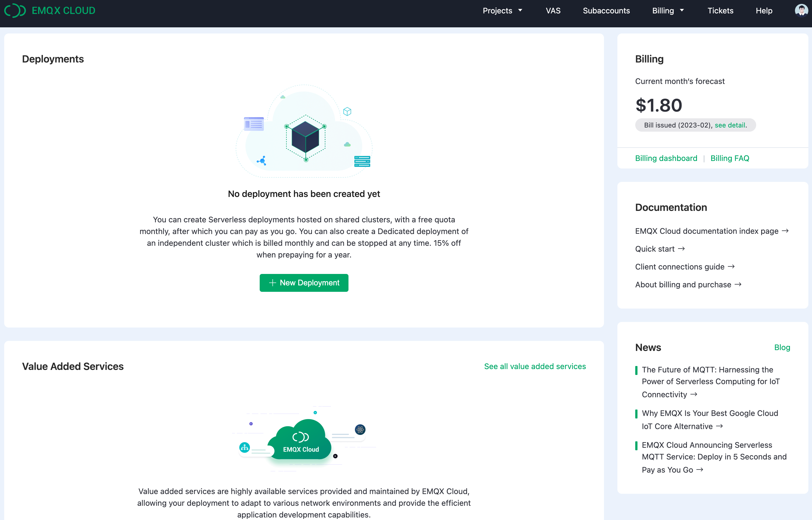Open the Quick start documentation link
812x520 pixels.
pos(660,249)
